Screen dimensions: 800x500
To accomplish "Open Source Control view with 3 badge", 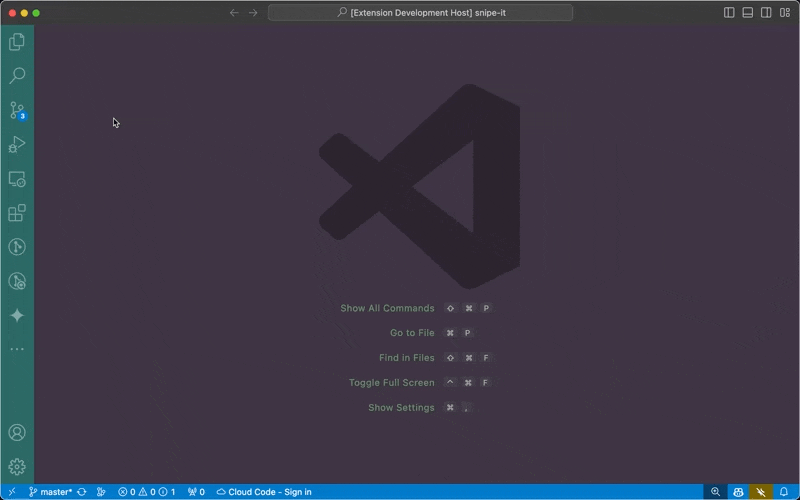I will coord(17,110).
